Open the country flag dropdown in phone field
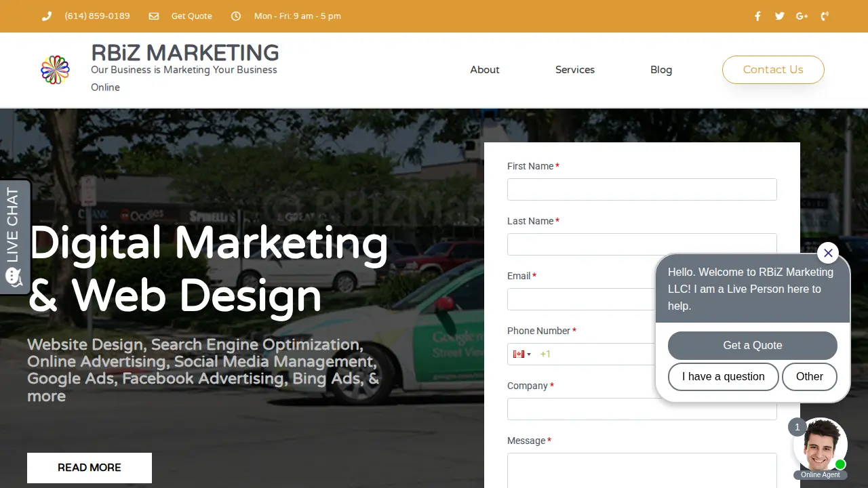Viewport: 868px width, 488px height. coord(522,354)
